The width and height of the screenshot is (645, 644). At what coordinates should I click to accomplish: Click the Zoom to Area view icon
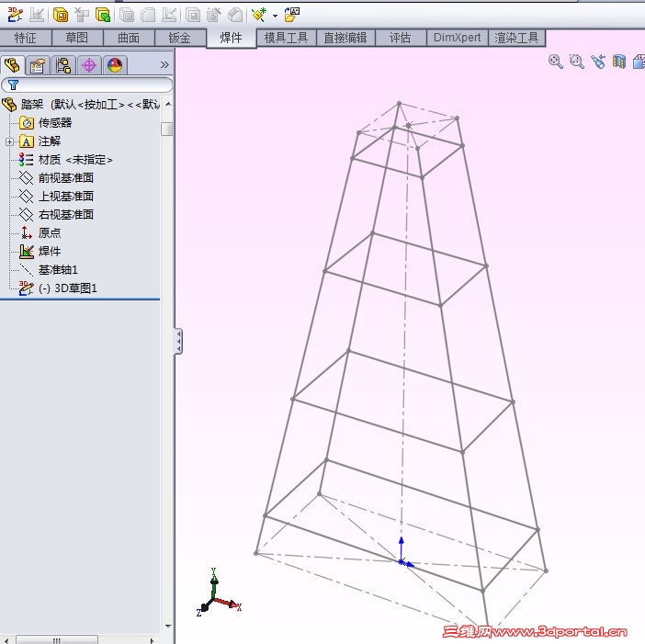[x=576, y=62]
